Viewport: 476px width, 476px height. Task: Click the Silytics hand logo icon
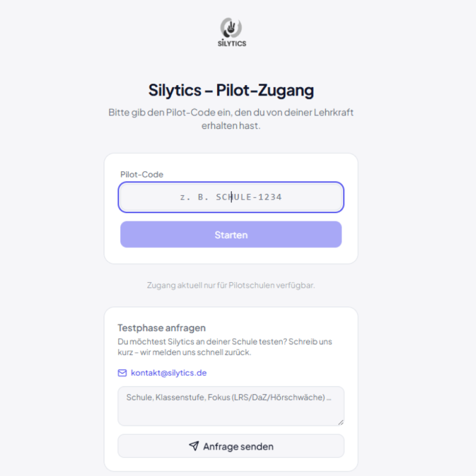pyautogui.click(x=231, y=28)
